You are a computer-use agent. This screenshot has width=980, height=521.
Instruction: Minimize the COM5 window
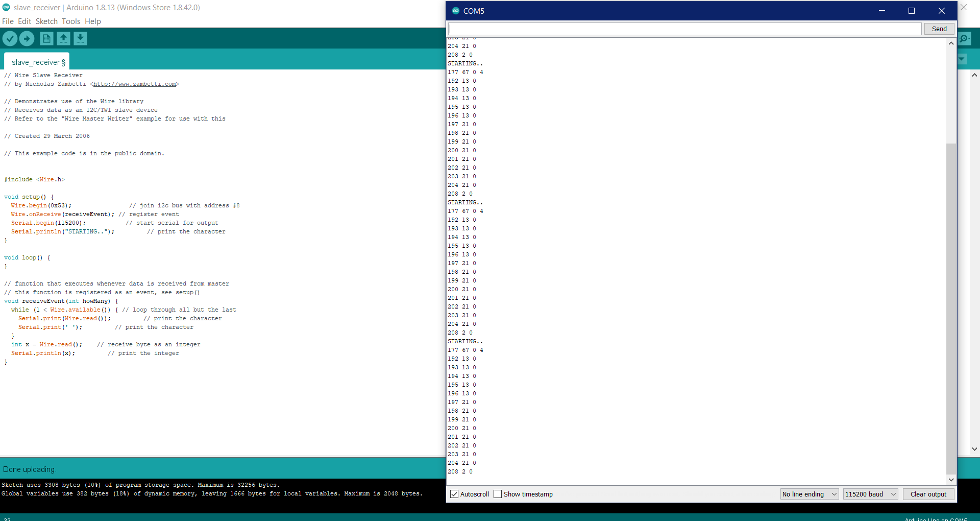tap(881, 11)
